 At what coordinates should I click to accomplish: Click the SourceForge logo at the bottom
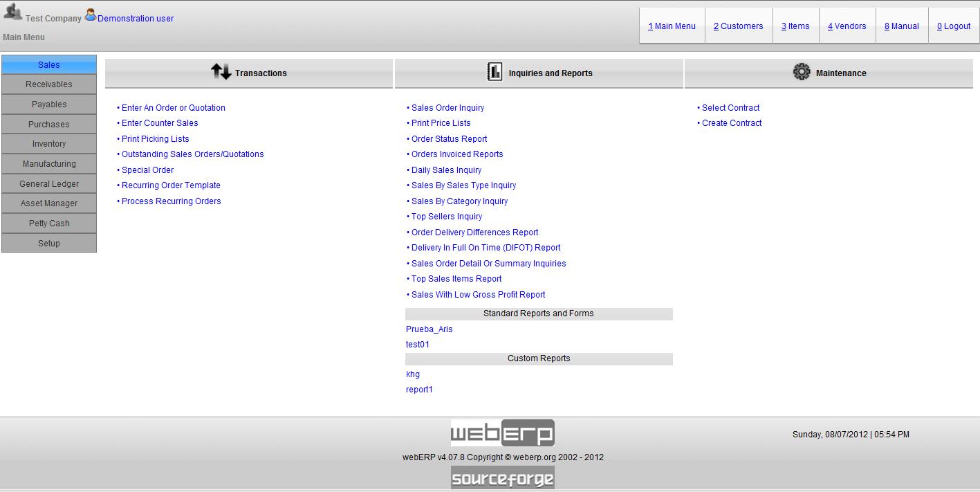[x=503, y=477]
